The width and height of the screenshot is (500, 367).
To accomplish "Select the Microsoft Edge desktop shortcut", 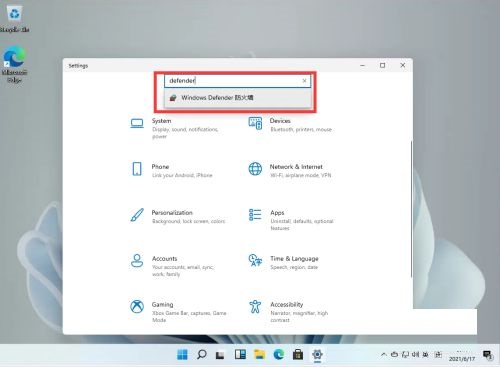I will tap(14, 64).
